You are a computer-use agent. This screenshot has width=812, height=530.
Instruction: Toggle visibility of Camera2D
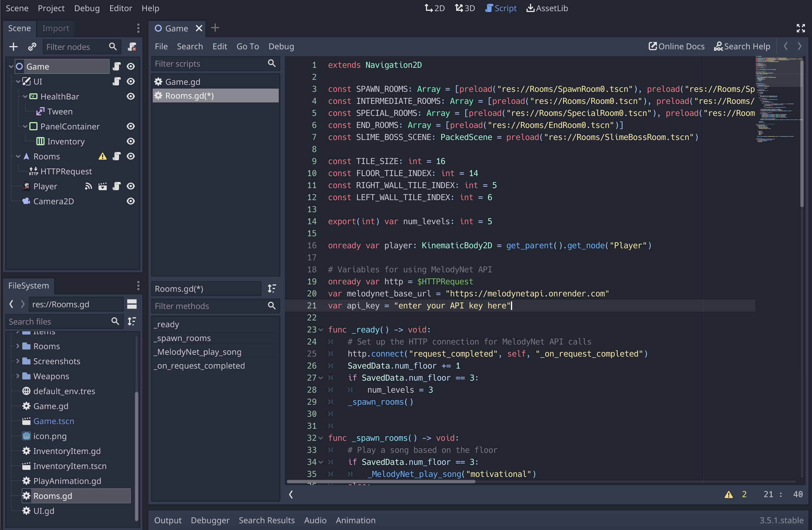coord(131,201)
